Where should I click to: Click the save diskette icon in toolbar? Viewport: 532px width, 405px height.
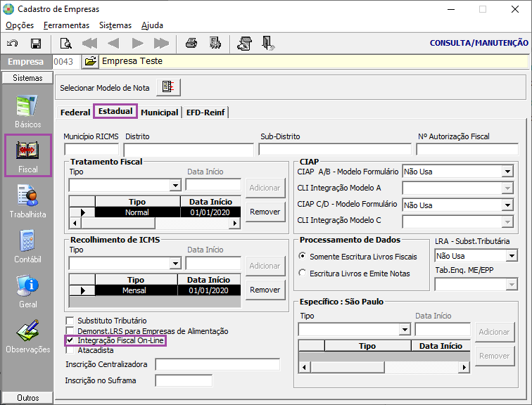(x=36, y=44)
